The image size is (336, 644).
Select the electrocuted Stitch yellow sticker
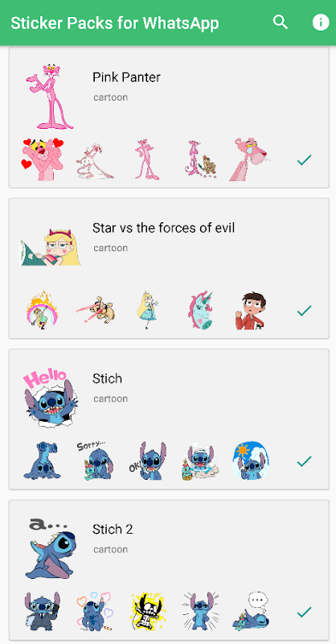pyautogui.click(x=148, y=612)
